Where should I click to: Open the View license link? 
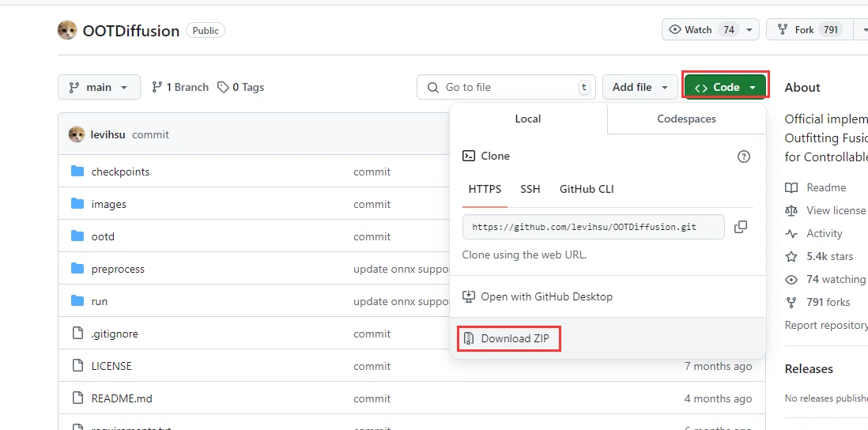(x=836, y=210)
